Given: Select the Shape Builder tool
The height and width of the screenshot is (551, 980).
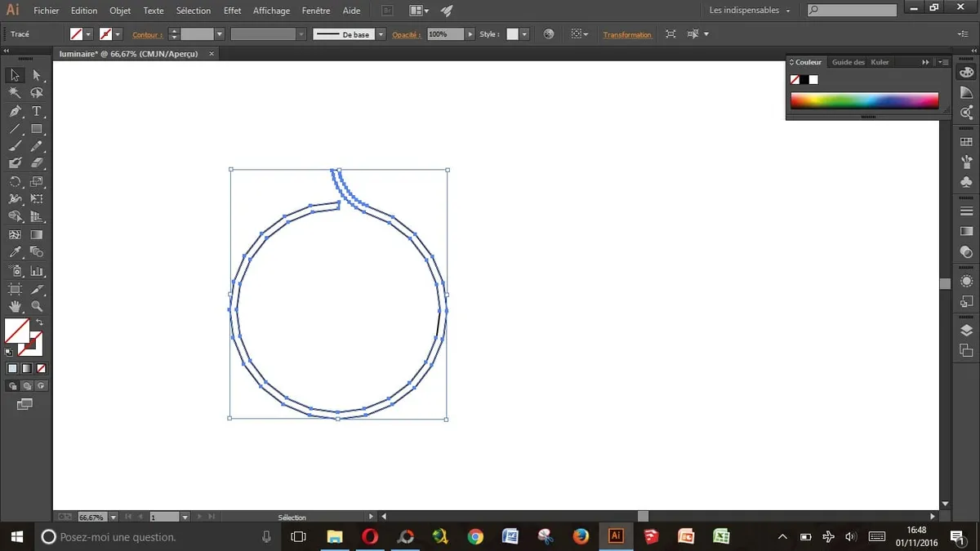Looking at the screenshot, I should 16,216.
